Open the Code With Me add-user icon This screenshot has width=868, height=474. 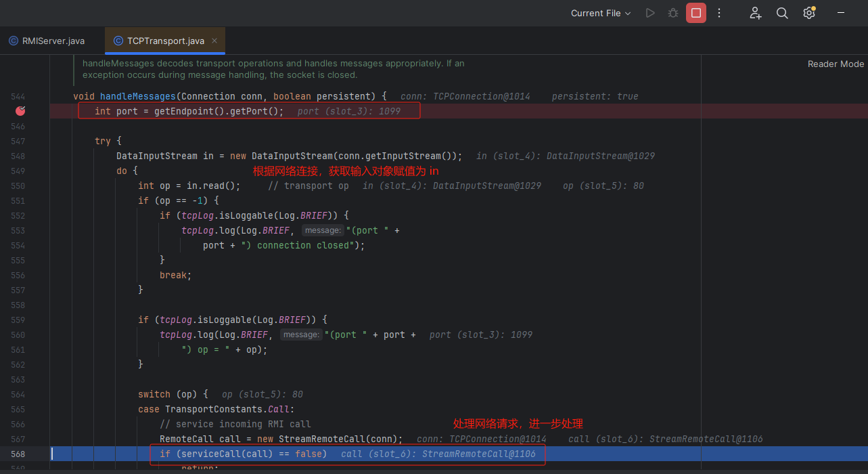(756, 13)
